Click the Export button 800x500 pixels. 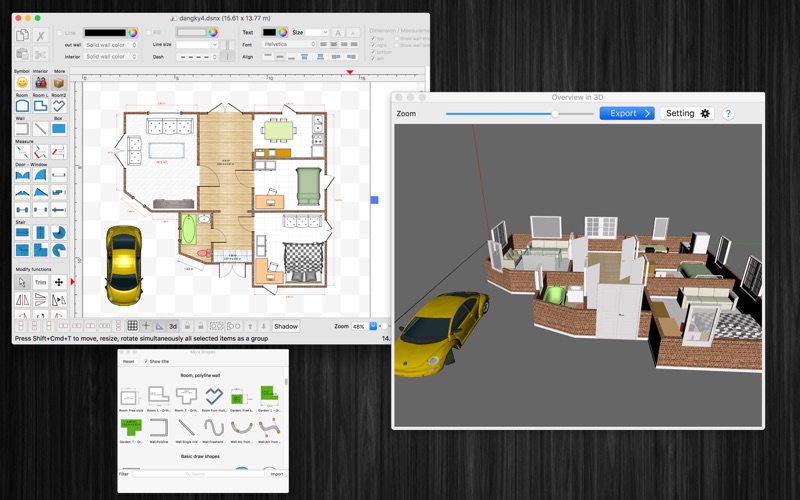click(x=627, y=113)
